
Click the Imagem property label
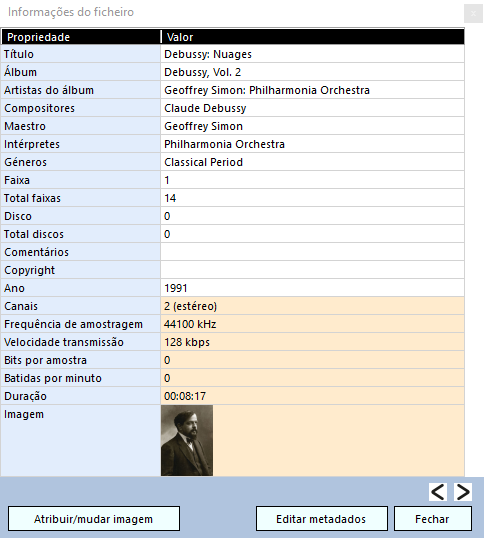coord(24,414)
